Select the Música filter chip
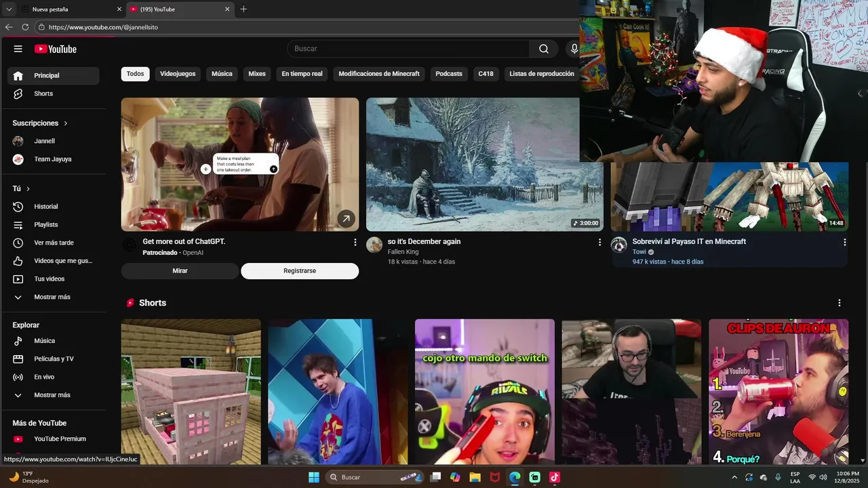The width and height of the screenshot is (868, 488). click(x=222, y=74)
